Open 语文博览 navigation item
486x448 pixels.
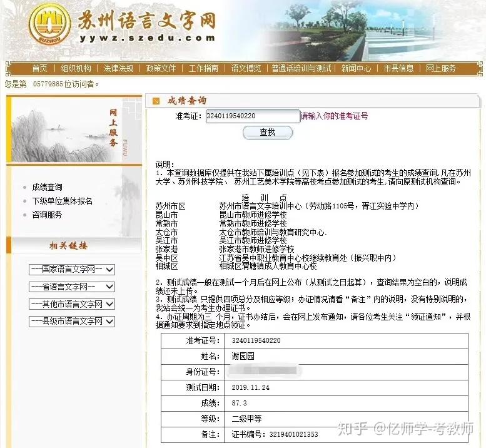click(246, 68)
